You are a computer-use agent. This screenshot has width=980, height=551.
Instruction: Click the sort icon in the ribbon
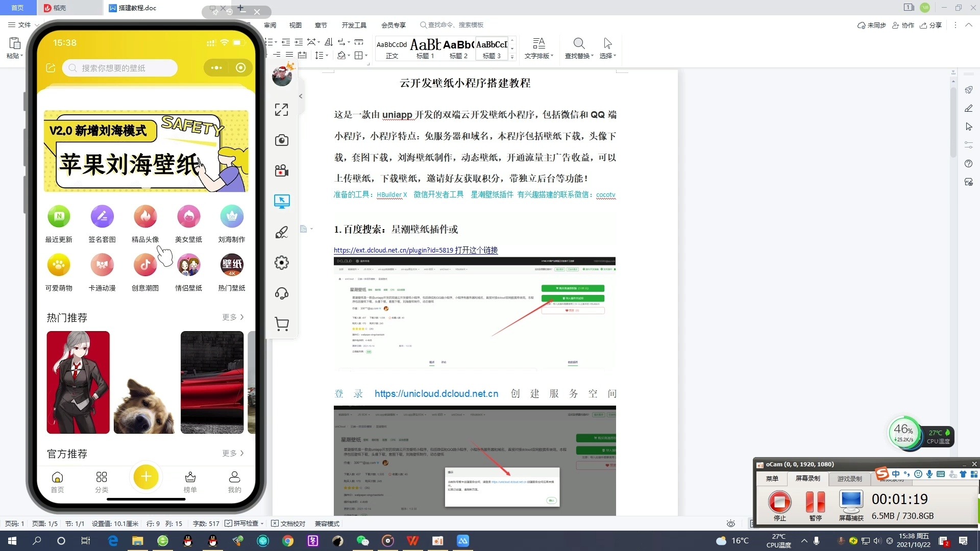(x=329, y=42)
